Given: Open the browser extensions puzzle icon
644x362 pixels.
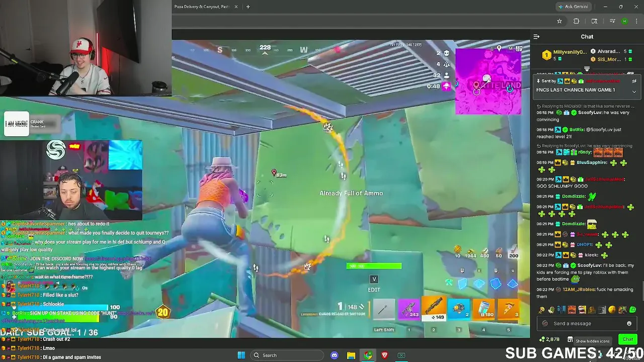Looking at the screenshot, I should (576, 21).
